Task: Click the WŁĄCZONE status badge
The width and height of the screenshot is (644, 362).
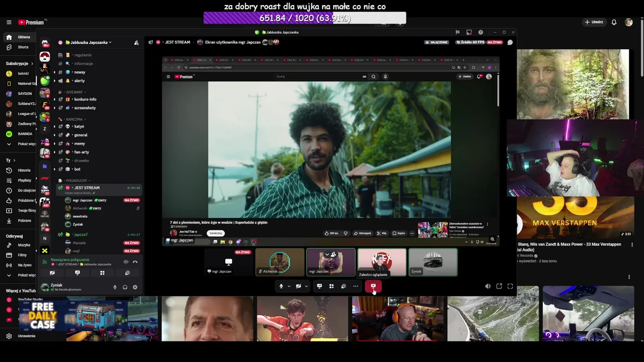Action: (437, 42)
